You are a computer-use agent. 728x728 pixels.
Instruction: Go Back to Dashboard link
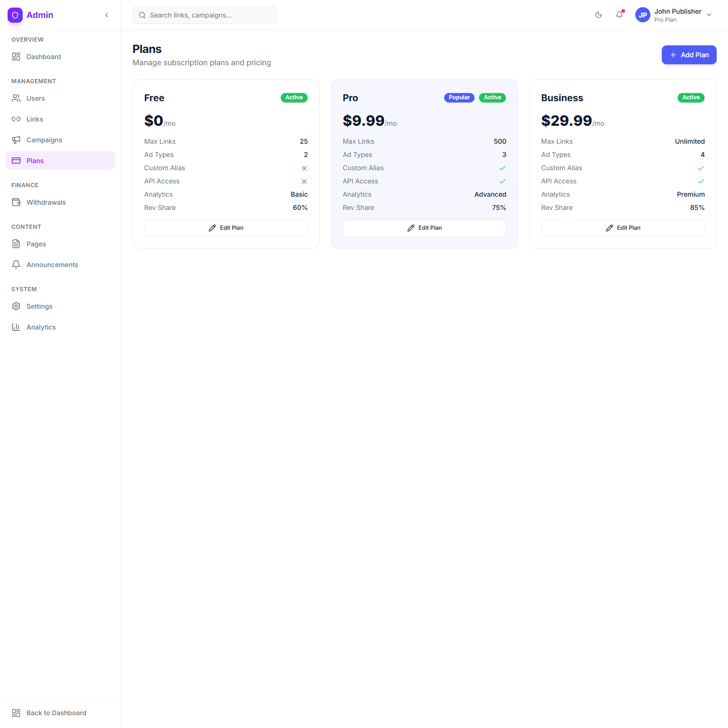point(60,713)
